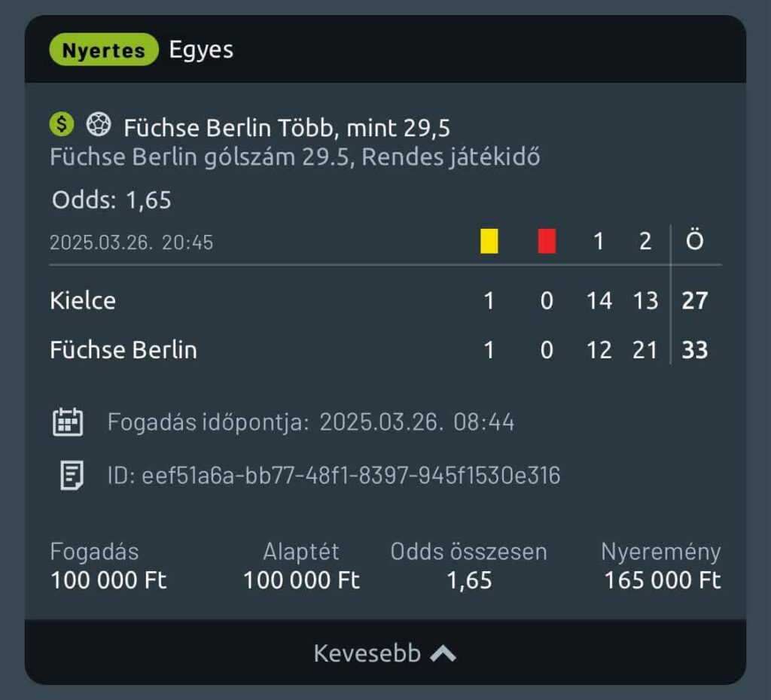The height and width of the screenshot is (700, 771).
Task: Click the calendar icon beside bet time
Action: click(68, 422)
